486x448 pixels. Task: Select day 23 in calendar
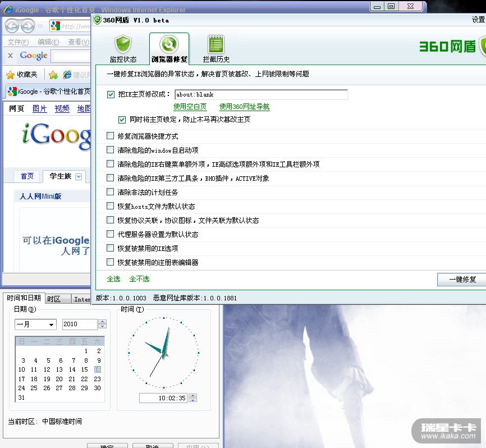pyautogui.click(x=97, y=379)
